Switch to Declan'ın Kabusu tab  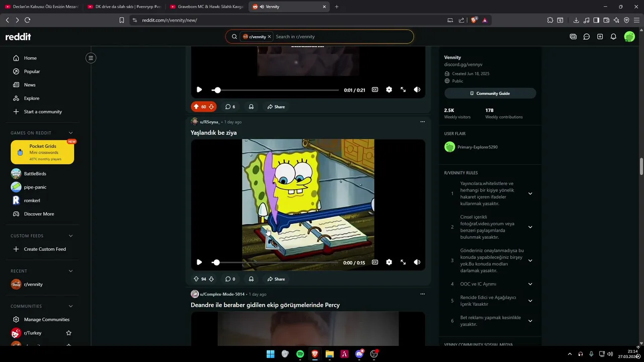click(x=42, y=7)
